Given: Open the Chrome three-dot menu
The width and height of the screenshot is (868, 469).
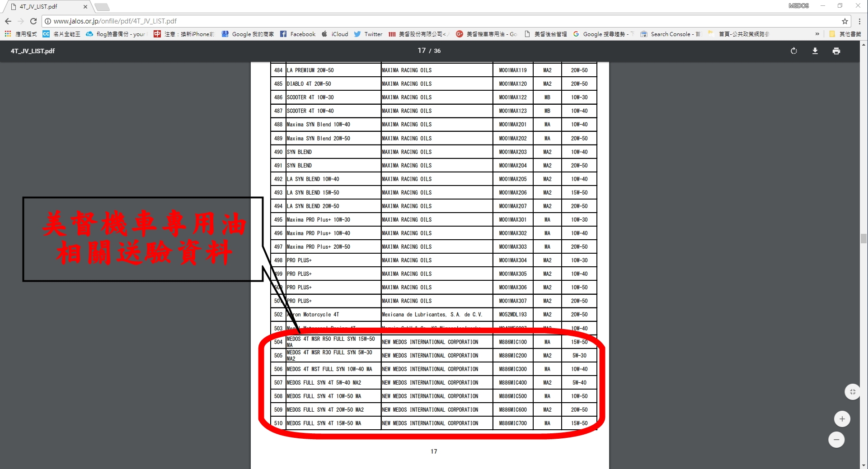Looking at the screenshot, I should tap(859, 21).
